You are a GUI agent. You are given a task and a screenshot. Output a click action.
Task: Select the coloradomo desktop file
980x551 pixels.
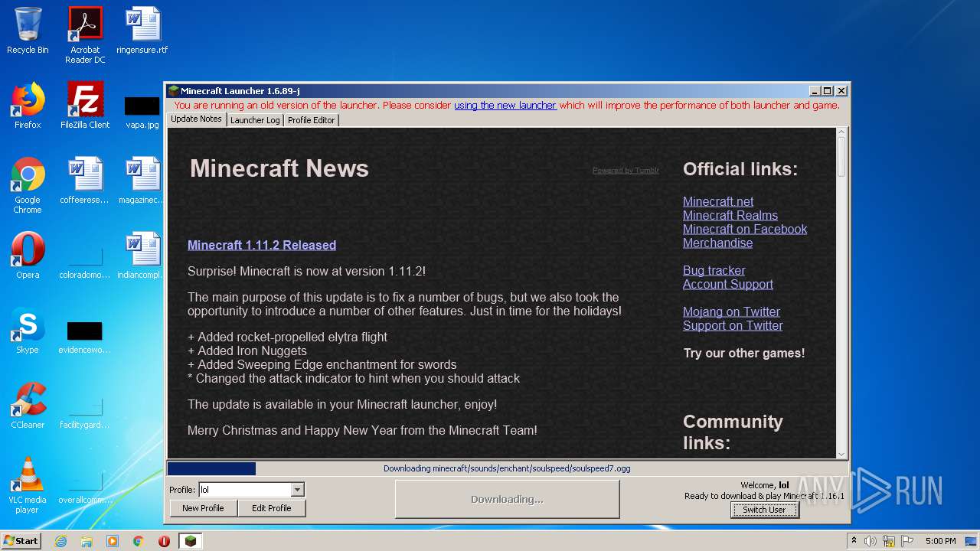[x=85, y=262]
